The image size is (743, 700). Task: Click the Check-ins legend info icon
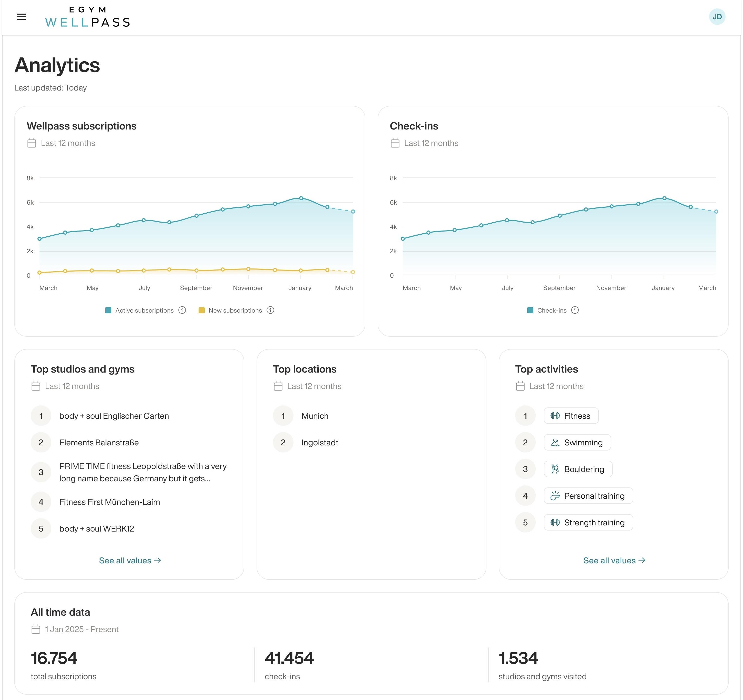coord(575,310)
